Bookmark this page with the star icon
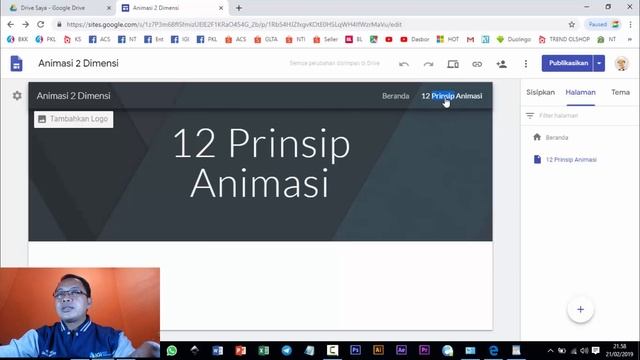 click(571, 24)
